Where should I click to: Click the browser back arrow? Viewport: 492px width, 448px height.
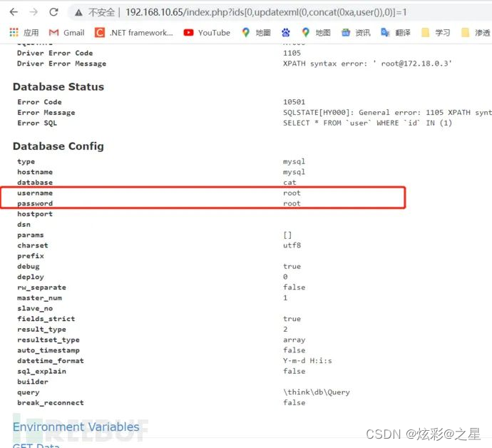[14, 12]
